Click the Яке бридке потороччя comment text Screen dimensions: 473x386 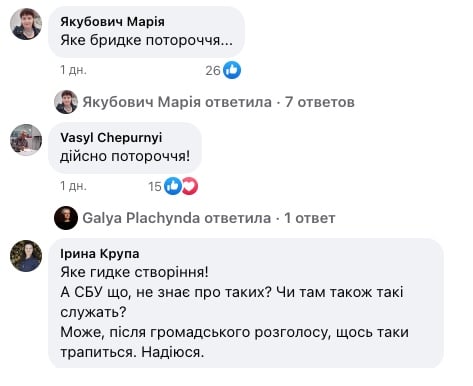(147, 40)
